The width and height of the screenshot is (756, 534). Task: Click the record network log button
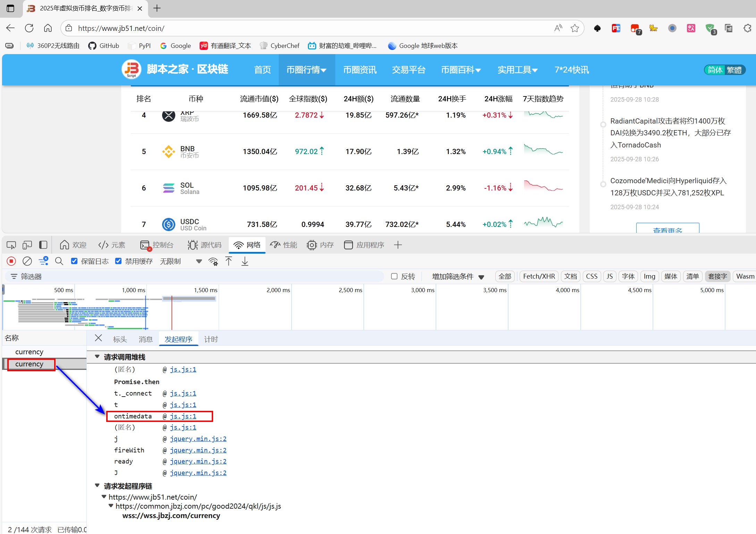pyautogui.click(x=11, y=261)
